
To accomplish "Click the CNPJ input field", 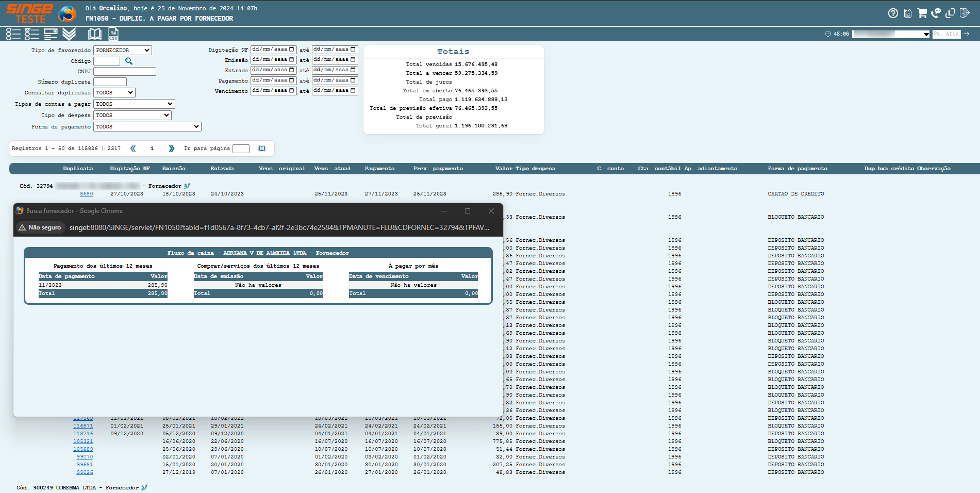I will (125, 72).
